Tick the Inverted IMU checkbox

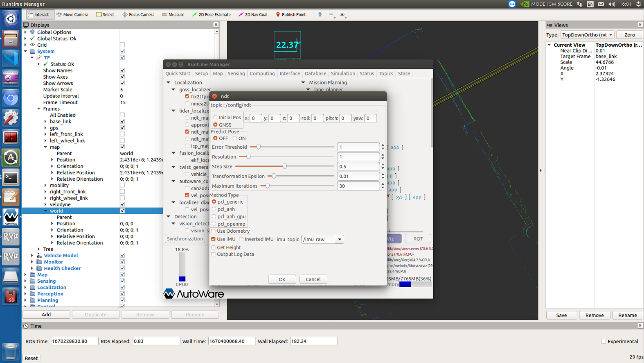click(x=241, y=239)
